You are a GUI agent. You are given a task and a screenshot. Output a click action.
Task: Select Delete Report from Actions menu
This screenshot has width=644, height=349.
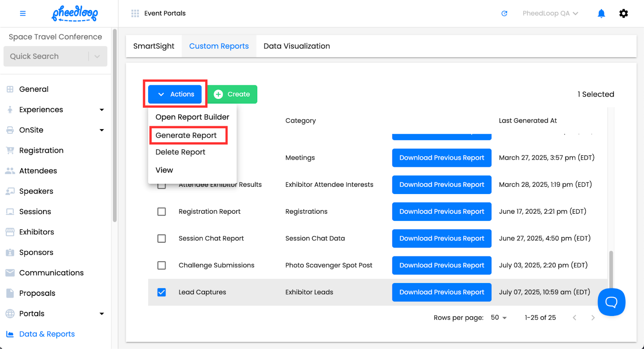(x=180, y=152)
